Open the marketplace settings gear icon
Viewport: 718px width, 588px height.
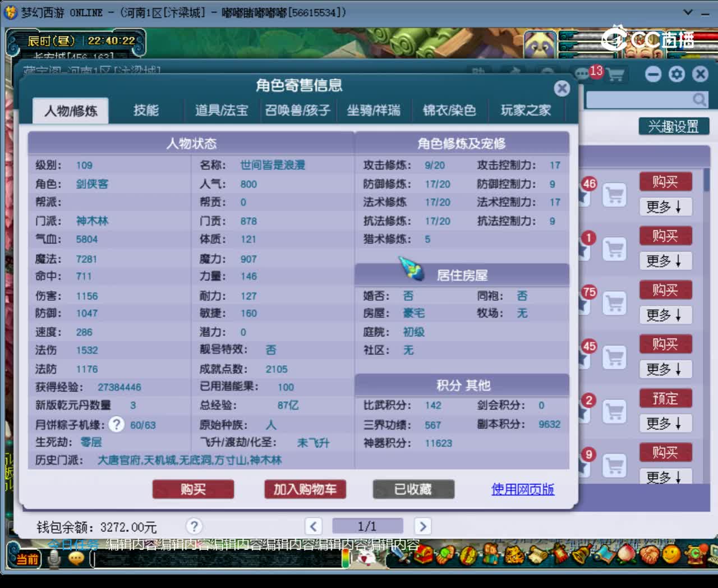pos(677,74)
